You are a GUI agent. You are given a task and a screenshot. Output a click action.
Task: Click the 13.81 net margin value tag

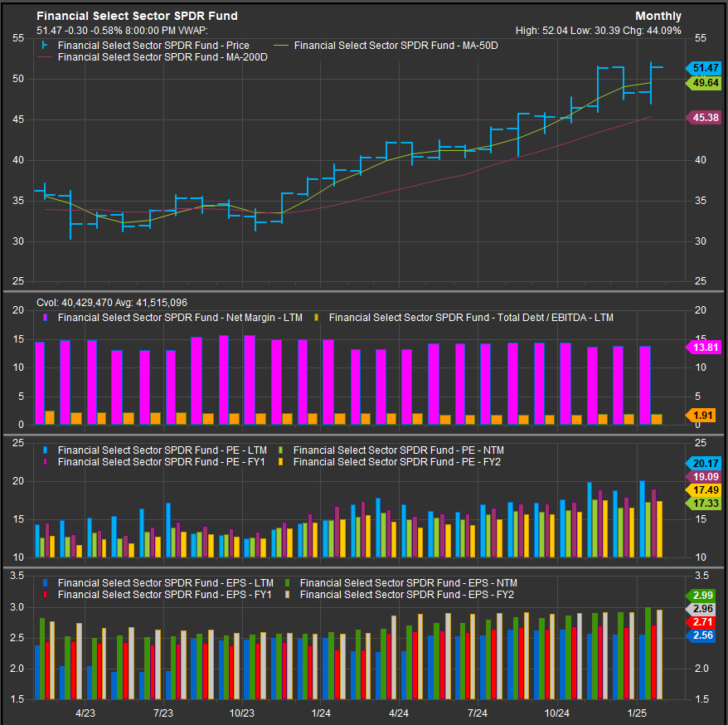click(703, 347)
